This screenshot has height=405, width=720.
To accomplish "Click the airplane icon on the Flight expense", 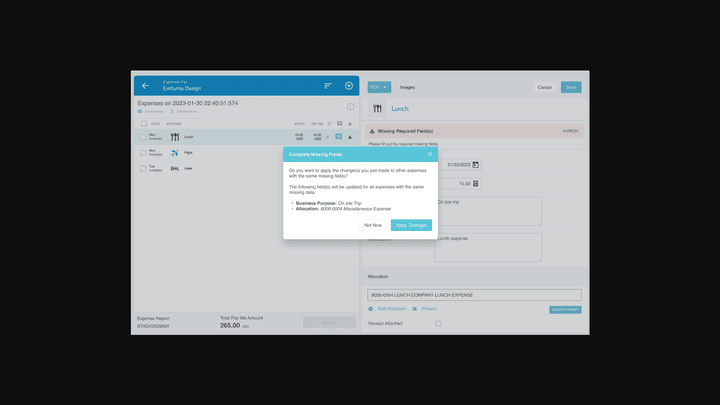I will (174, 153).
